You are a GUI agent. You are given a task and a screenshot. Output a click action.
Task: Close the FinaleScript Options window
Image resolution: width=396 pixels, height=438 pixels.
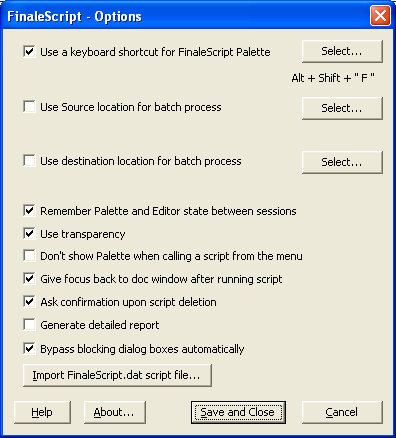380,15
